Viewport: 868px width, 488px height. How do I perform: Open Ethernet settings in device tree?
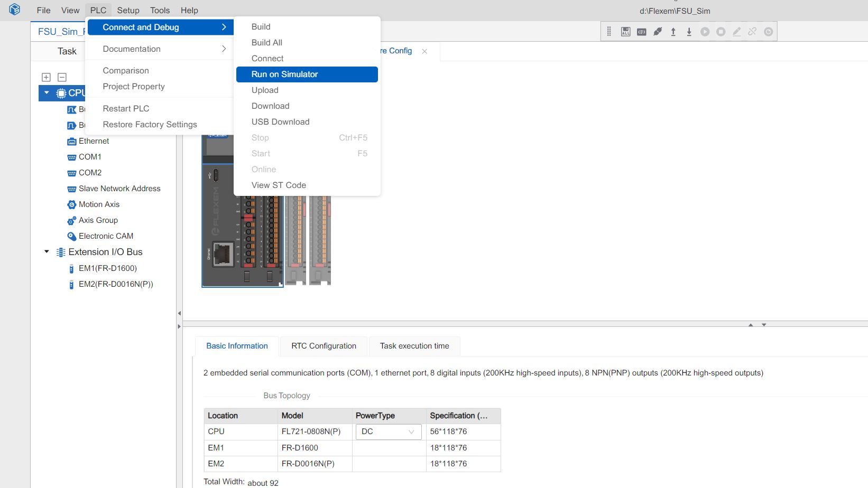[x=94, y=141]
